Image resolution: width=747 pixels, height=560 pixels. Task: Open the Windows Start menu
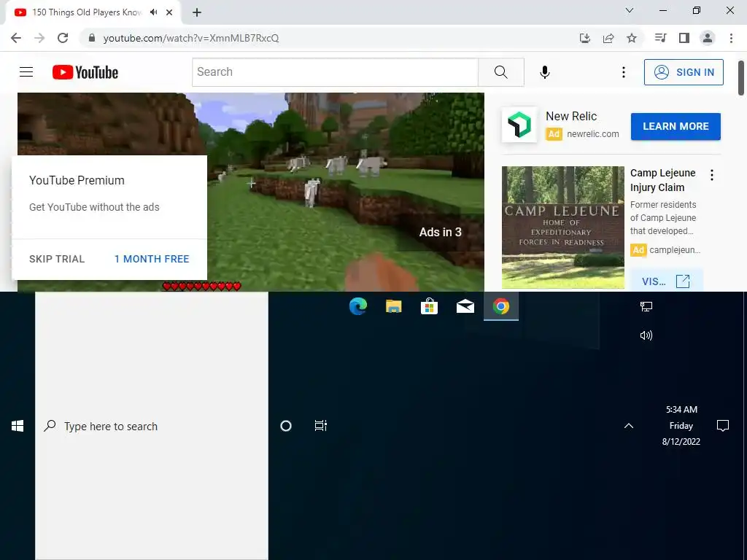click(18, 426)
